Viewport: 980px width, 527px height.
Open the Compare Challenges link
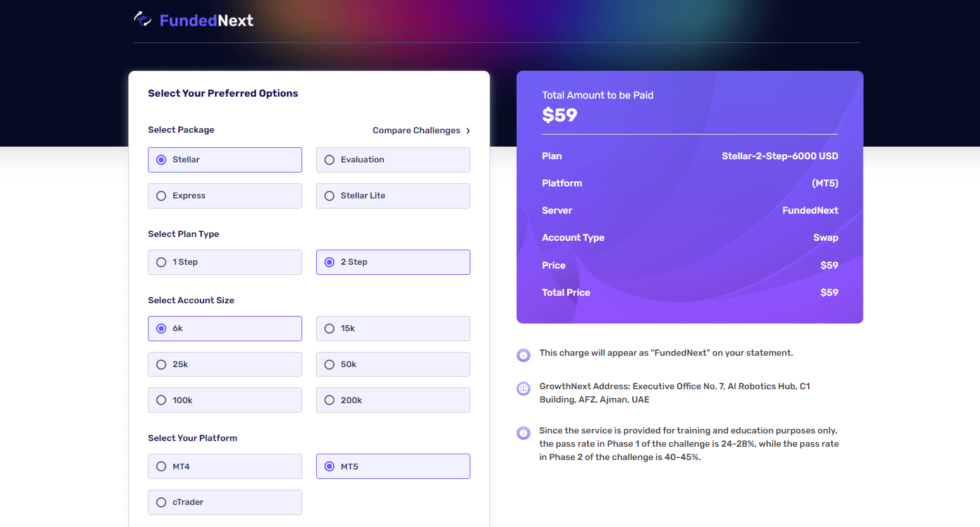pos(416,131)
